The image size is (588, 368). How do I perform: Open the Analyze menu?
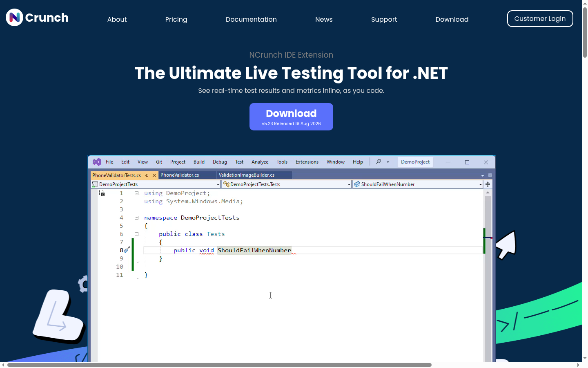260,162
